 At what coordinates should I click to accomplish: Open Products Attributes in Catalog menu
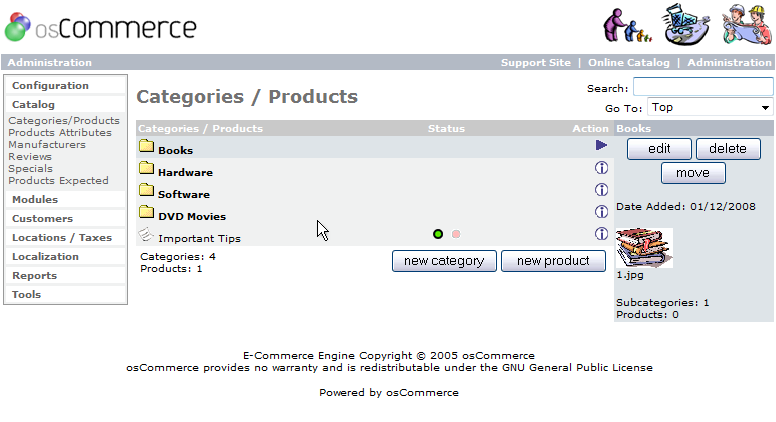click(60, 133)
